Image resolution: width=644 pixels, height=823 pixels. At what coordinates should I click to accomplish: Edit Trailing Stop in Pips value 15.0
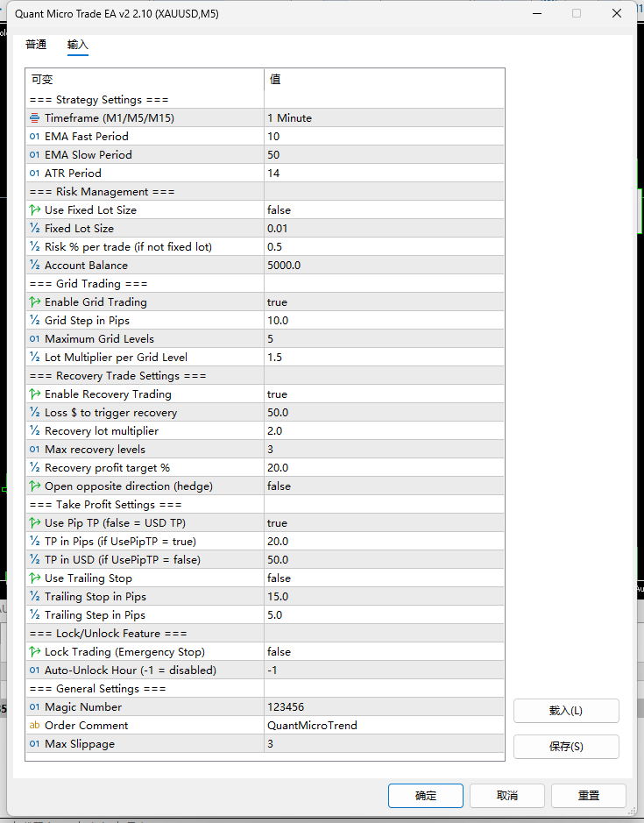pyautogui.click(x=384, y=596)
